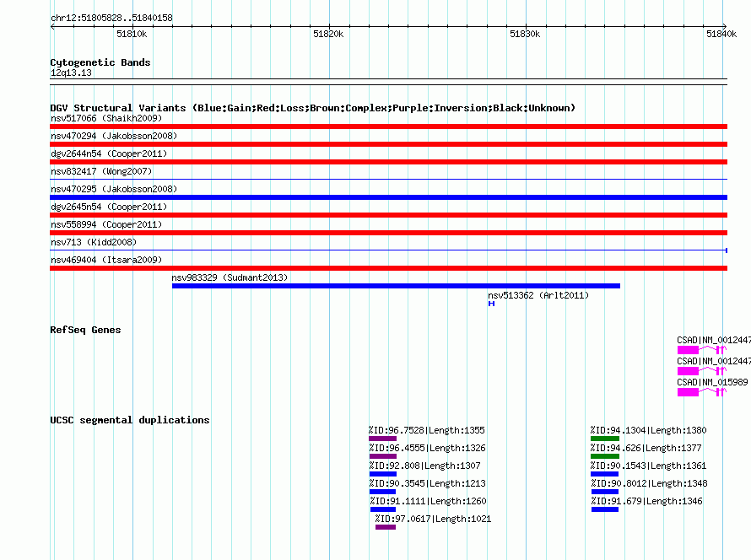
Task: Click the 51840k ruler label
Action: (721, 34)
